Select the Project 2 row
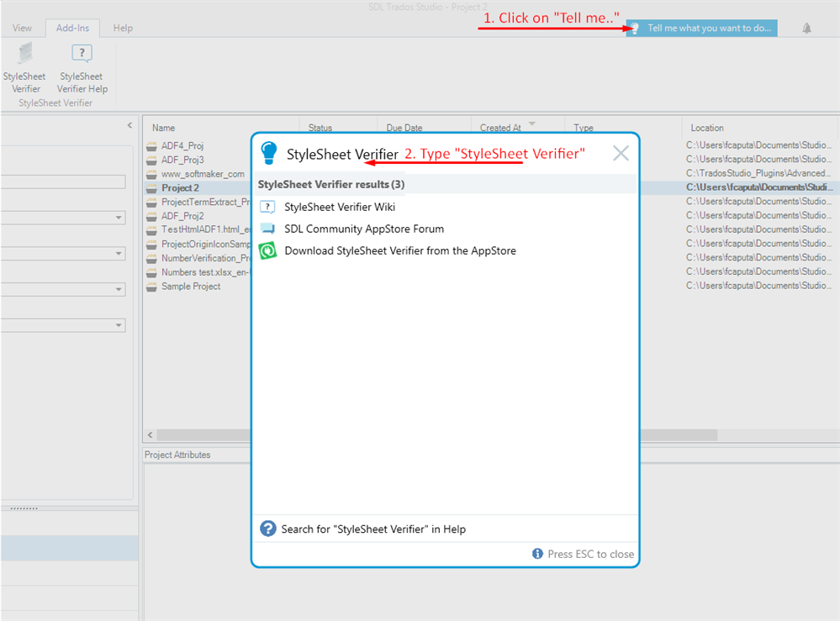This screenshot has width=840, height=621. (x=180, y=188)
